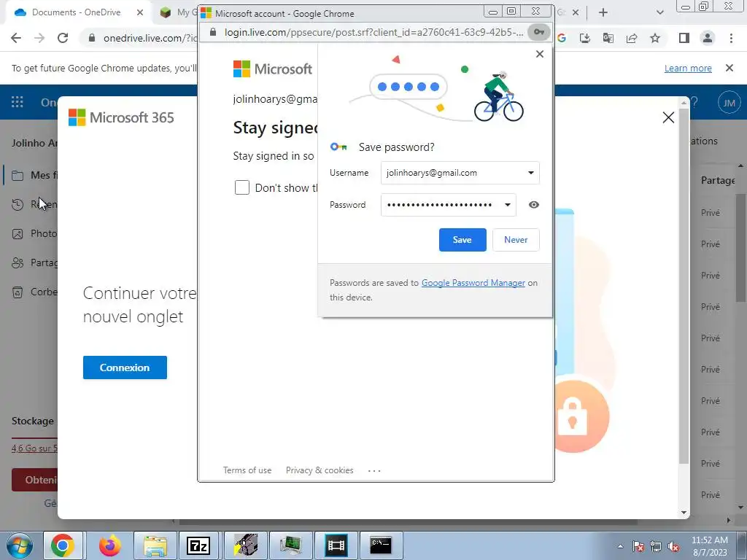Open the more options ellipsis in the footer
Screen dimensions: 747x560
(x=374, y=470)
